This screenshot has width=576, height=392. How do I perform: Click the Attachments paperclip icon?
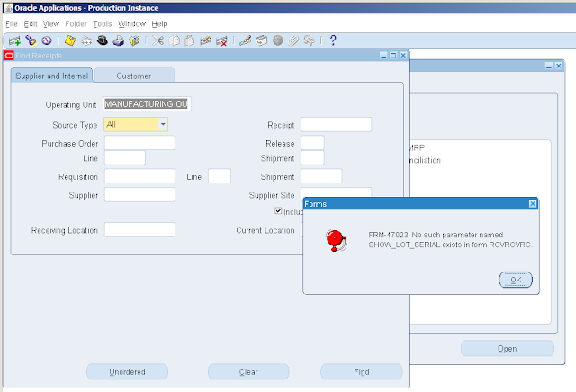pos(293,40)
